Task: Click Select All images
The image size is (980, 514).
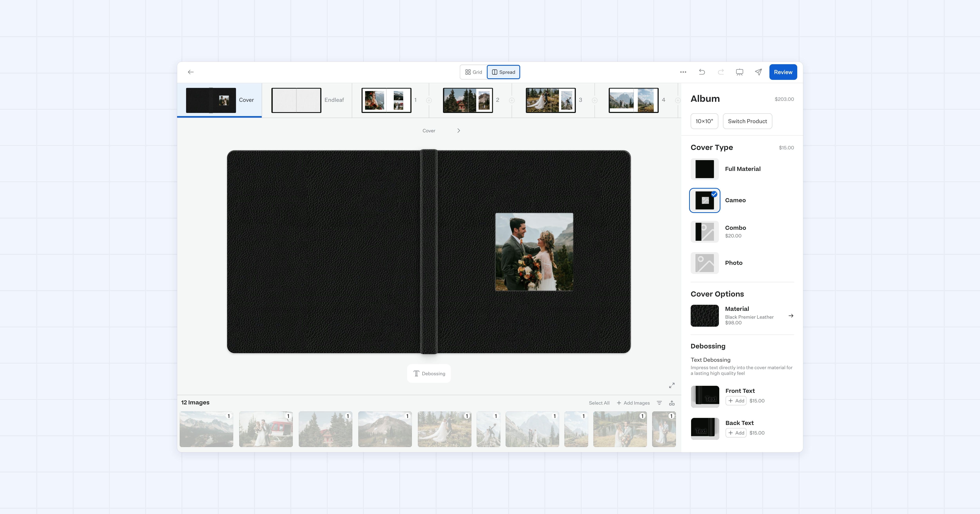Action: tap(599, 403)
